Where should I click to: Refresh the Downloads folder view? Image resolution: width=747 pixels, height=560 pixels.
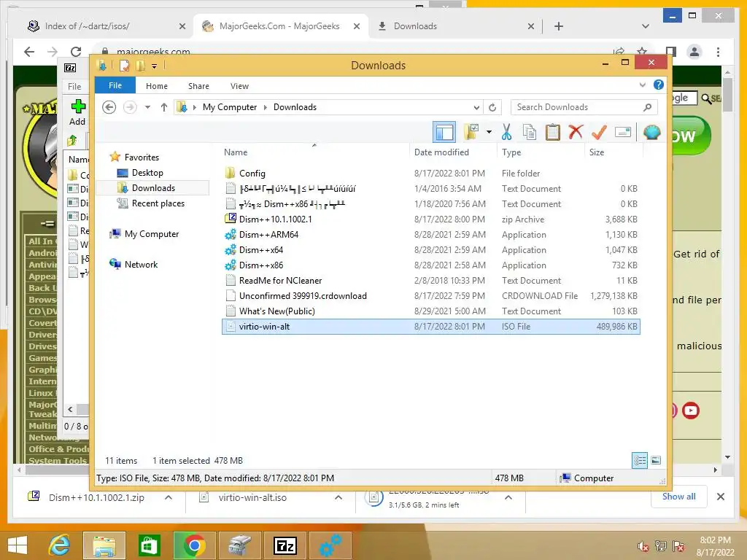click(492, 107)
